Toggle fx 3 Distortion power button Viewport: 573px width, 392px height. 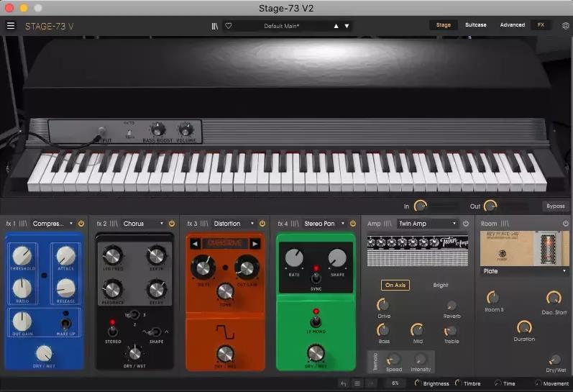tap(262, 224)
